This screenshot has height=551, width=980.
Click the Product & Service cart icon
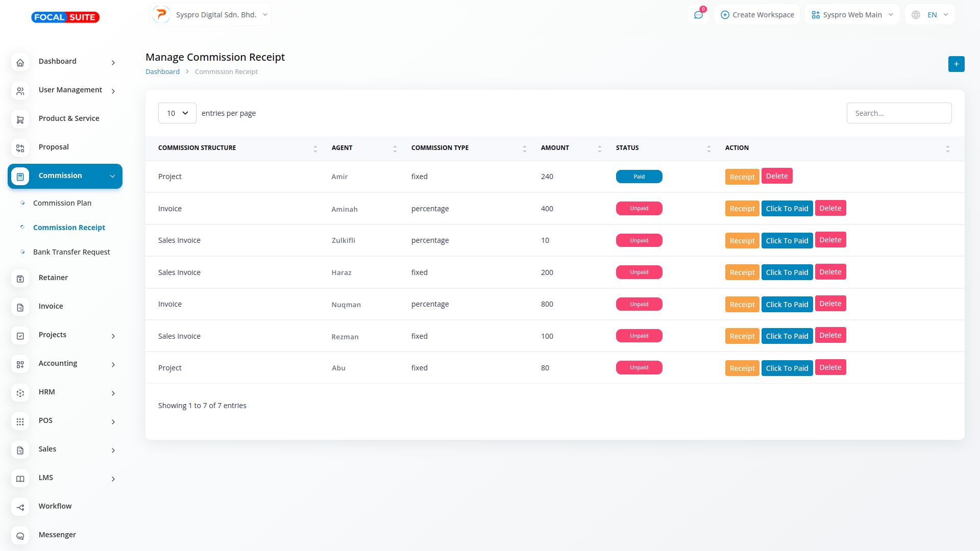tap(20, 119)
